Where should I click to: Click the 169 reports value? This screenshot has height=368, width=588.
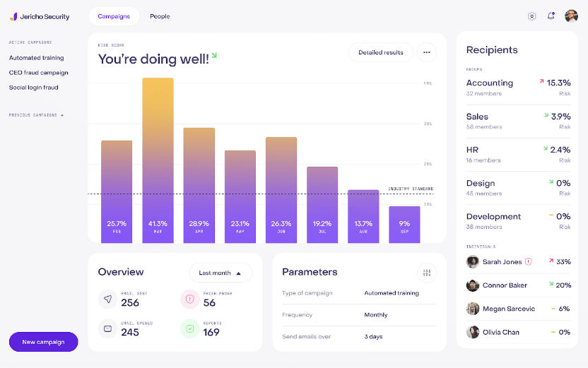[211, 333]
